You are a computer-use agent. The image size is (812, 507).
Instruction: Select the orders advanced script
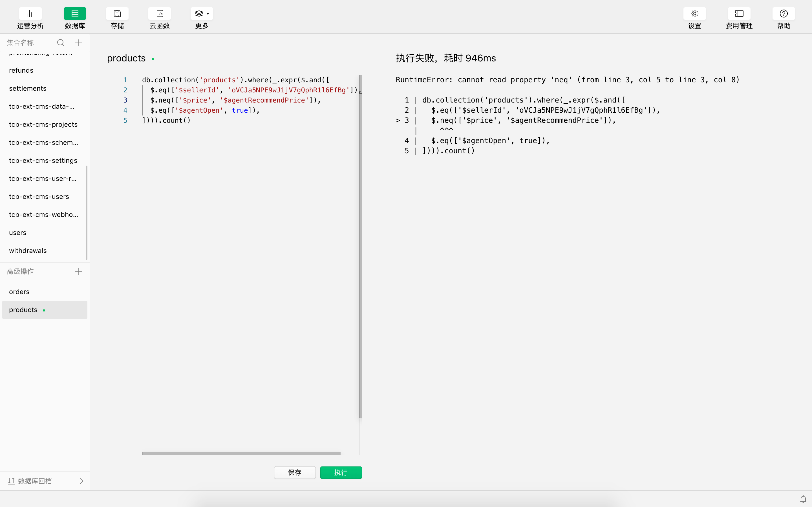pyautogui.click(x=19, y=292)
